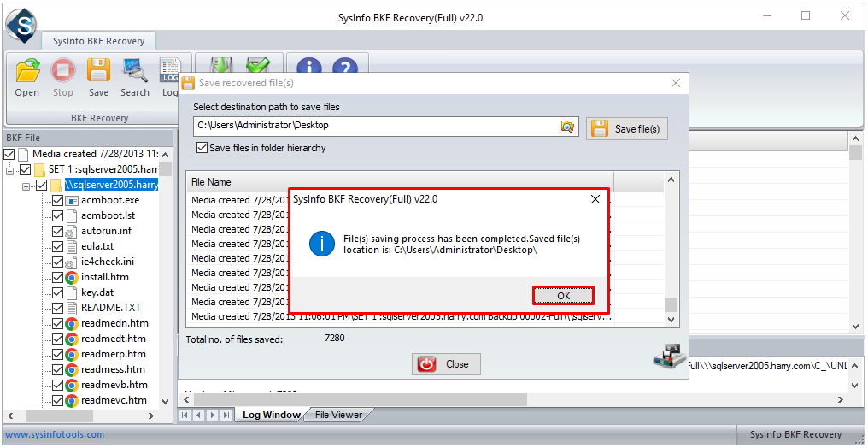The image size is (868, 448).
Task: Uncheck the acmboot.exe checkbox
Action: point(57,200)
